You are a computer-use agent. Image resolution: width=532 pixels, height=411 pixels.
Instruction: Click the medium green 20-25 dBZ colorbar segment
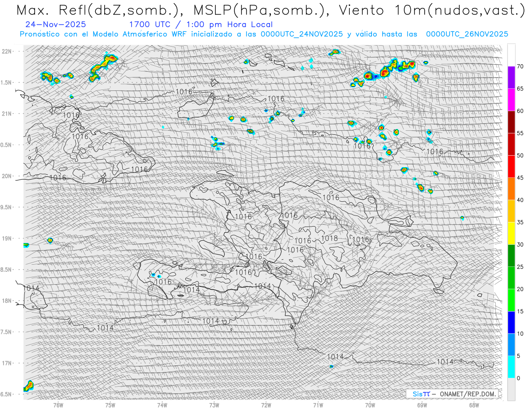[511, 278]
